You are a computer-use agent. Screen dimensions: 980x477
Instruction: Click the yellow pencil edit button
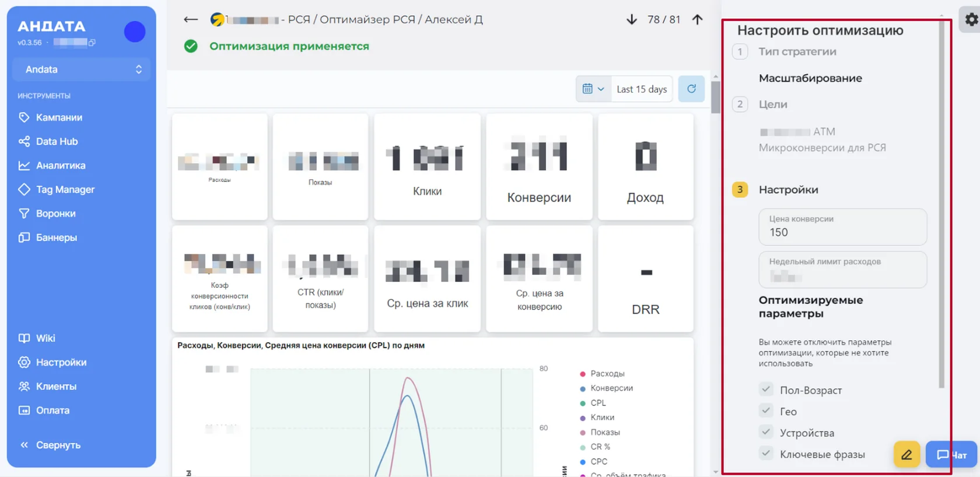(907, 454)
